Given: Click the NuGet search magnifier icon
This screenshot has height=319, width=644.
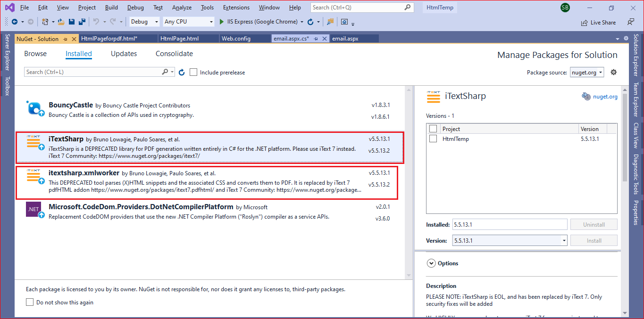Looking at the screenshot, I should click(165, 72).
